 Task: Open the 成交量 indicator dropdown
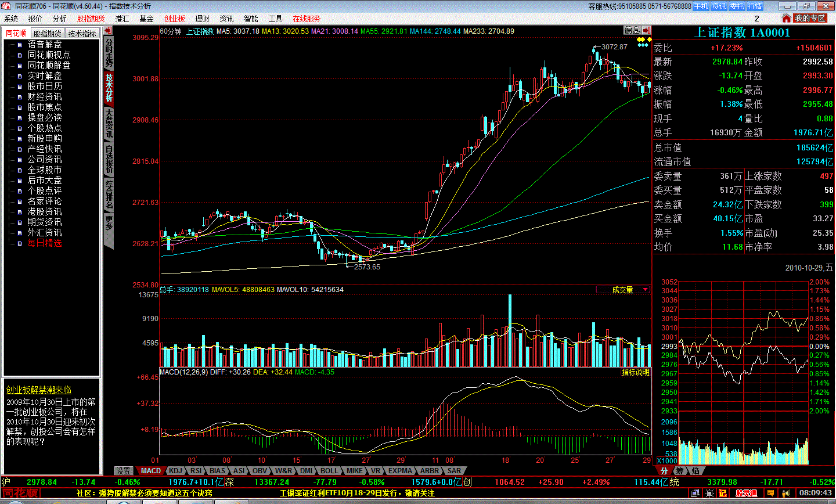coord(623,290)
